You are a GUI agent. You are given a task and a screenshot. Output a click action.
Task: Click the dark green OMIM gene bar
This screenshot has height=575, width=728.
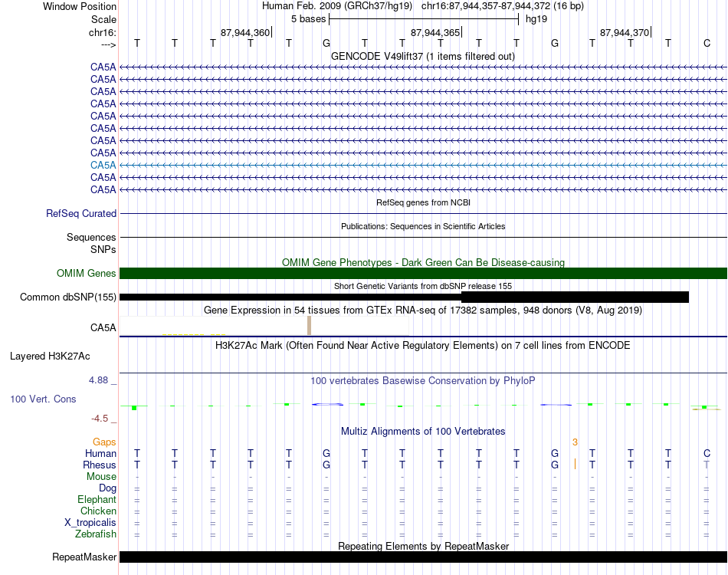coord(423,273)
